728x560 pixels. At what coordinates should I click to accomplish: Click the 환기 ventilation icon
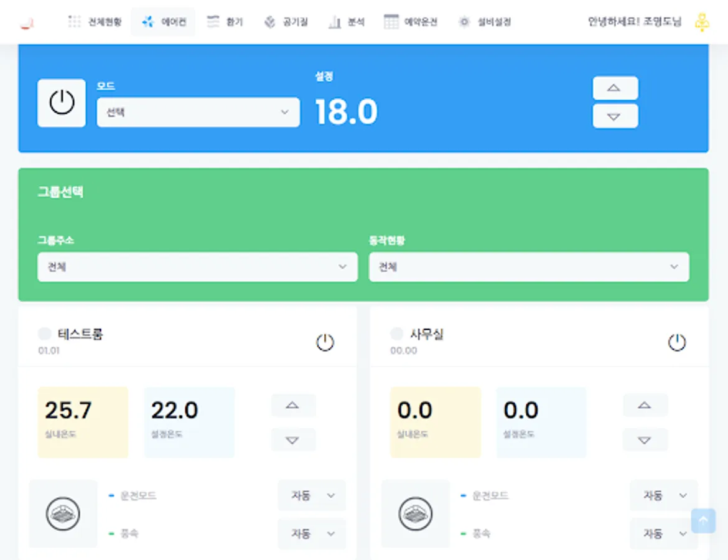(x=212, y=21)
